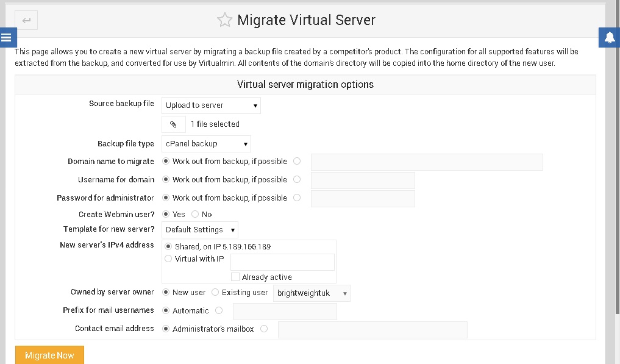Open the existing user brightweightuk dropdown
The image size is (620, 364).
pos(312,293)
